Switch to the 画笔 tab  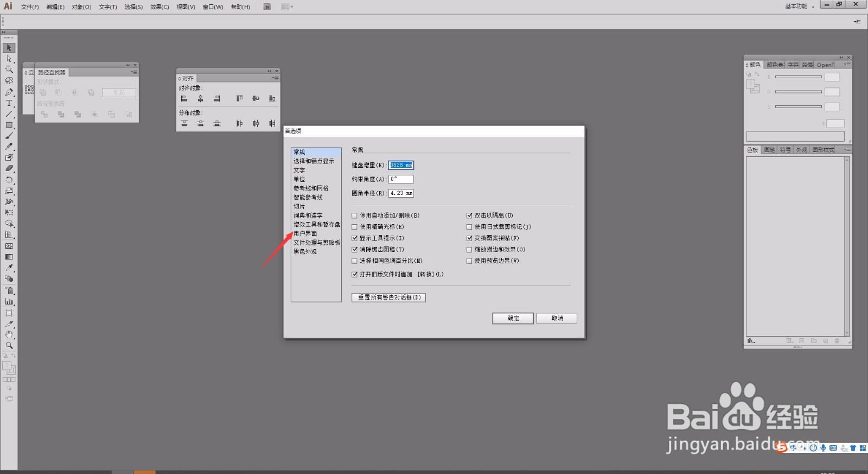pyautogui.click(x=769, y=150)
